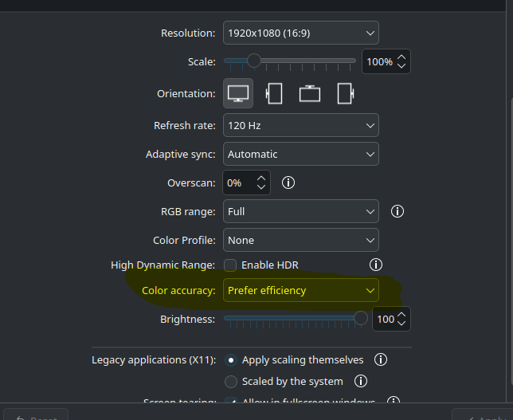The height and width of the screenshot is (420, 513).
Task: Click the info icon next to Overscan
Action: point(288,183)
